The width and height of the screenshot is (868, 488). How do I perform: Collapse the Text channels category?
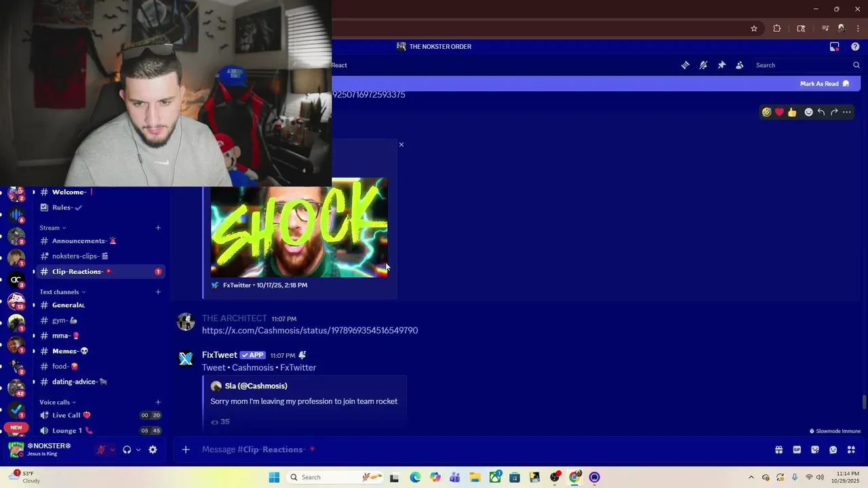pos(62,292)
